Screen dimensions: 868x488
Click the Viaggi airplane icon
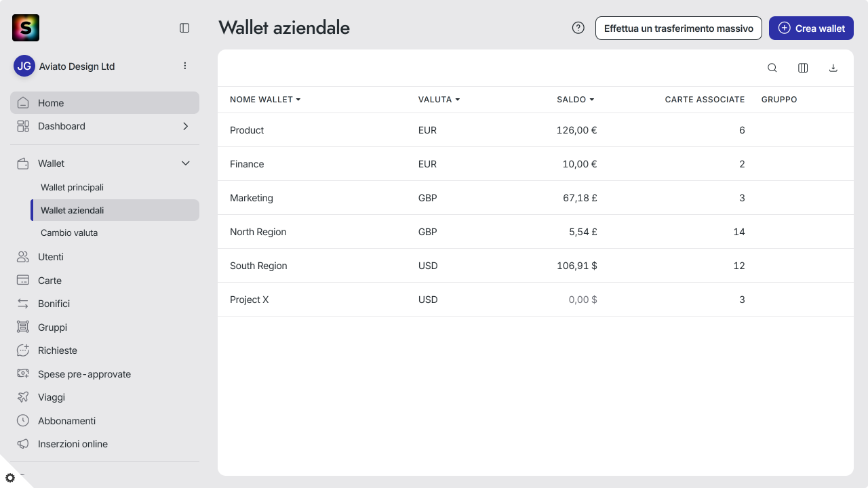coord(23,397)
